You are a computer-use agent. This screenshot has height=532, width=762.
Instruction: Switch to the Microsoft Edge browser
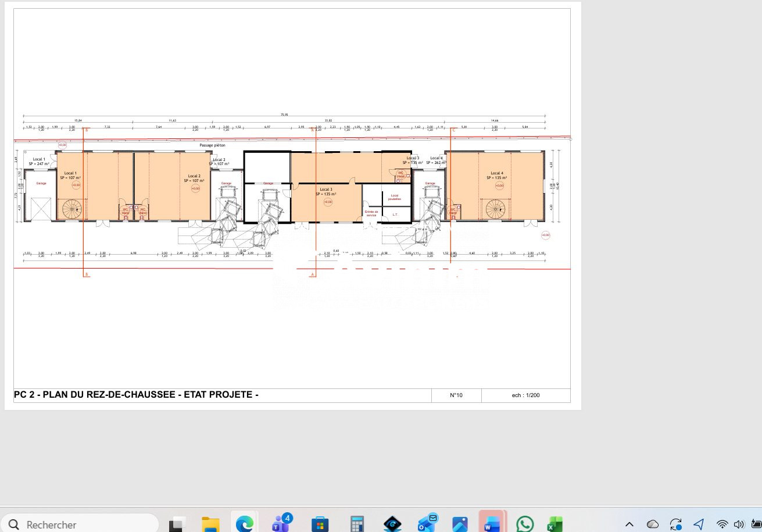[245, 524]
